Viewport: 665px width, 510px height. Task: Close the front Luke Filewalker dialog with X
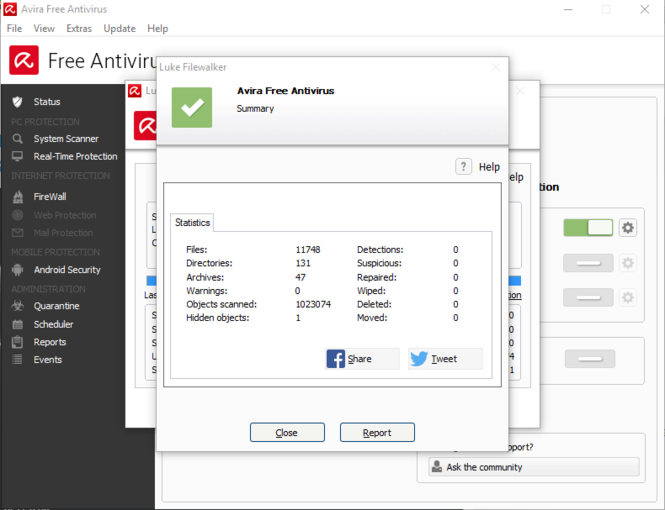(495, 67)
